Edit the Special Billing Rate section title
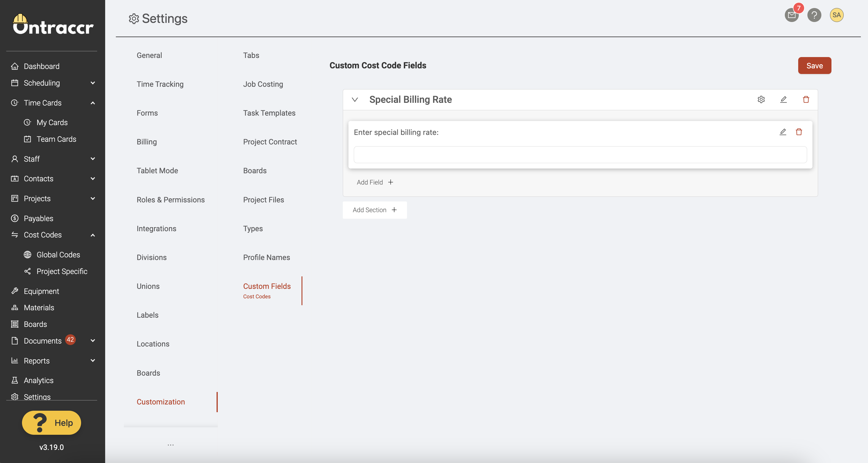868x463 pixels. tap(783, 100)
